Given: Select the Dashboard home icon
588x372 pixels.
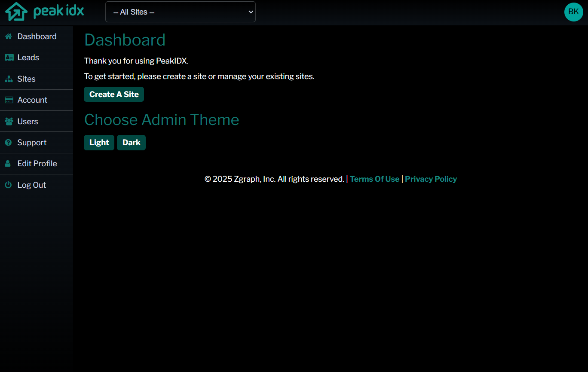Looking at the screenshot, I should pyautogui.click(x=8, y=36).
